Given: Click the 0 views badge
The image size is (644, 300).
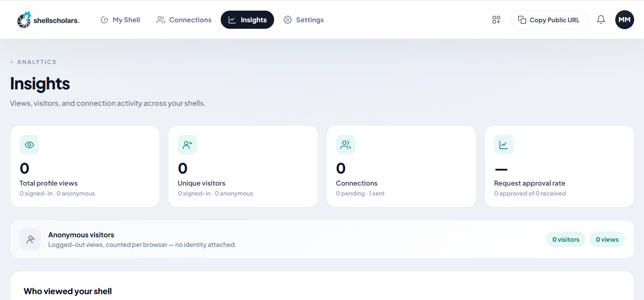Looking at the screenshot, I should pos(607,239).
